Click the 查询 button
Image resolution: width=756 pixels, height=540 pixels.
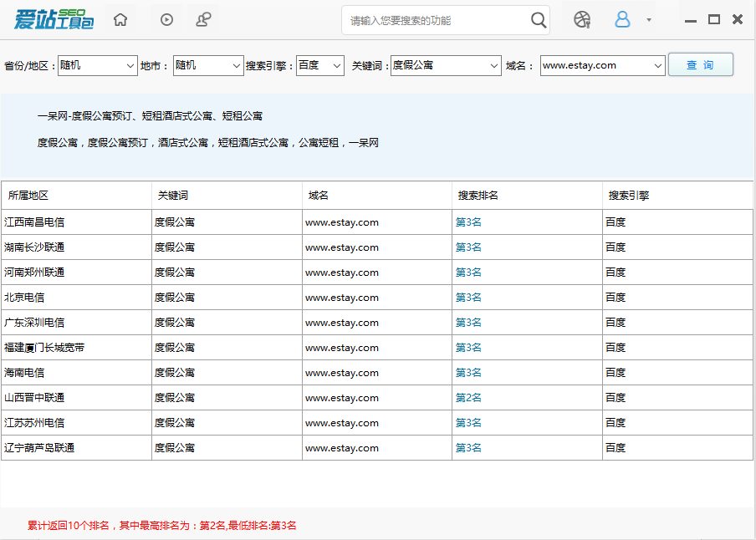coord(700,65)
